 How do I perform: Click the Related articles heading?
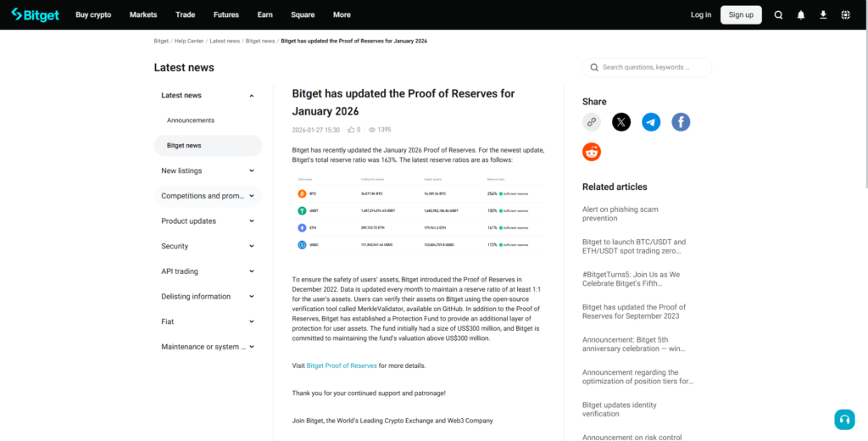click(615, 187)
